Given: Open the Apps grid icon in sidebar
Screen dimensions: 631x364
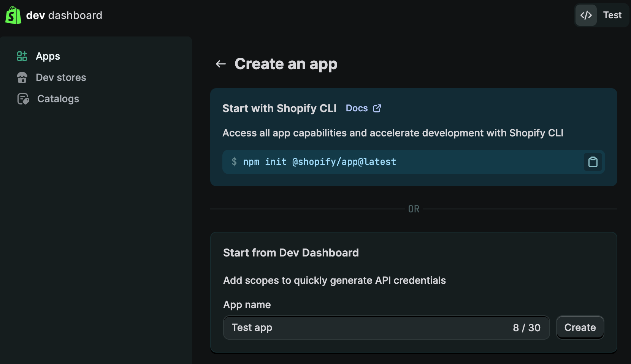Looking at the screenshot, I should click(x=22, y=56).
